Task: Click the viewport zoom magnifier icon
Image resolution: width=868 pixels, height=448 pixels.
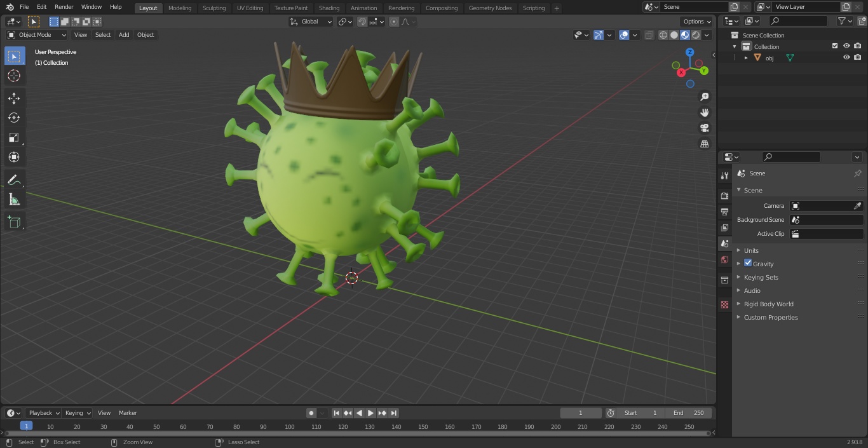Action: click(705, 97)
